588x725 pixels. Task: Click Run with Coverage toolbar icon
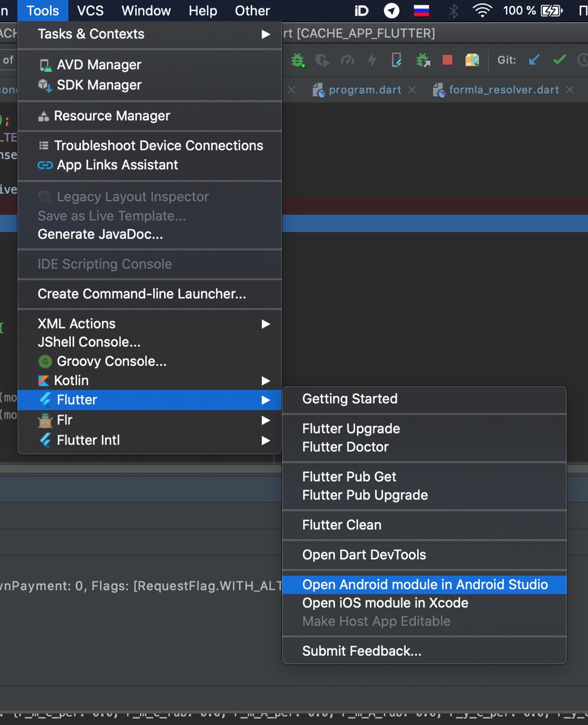coord(322,60)
